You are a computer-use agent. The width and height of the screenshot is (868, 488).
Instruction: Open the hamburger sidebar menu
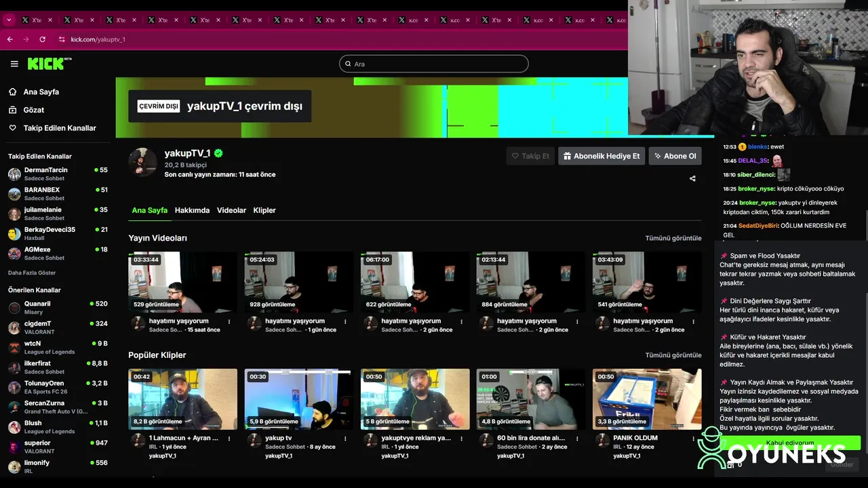pyautogui.click(x=14, y=64)
